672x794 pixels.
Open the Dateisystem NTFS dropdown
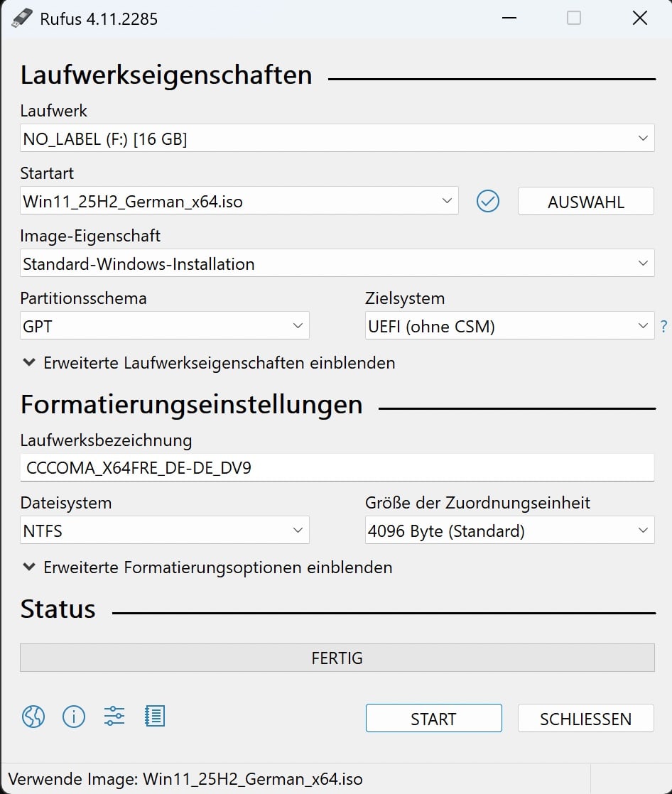pyautogui.click(x=164, y=531)
